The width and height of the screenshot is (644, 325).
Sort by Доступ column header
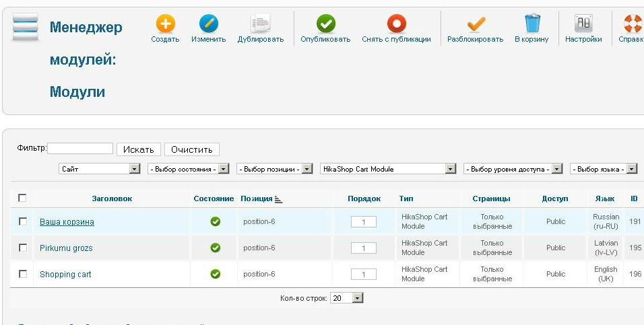tap(555, 198)
